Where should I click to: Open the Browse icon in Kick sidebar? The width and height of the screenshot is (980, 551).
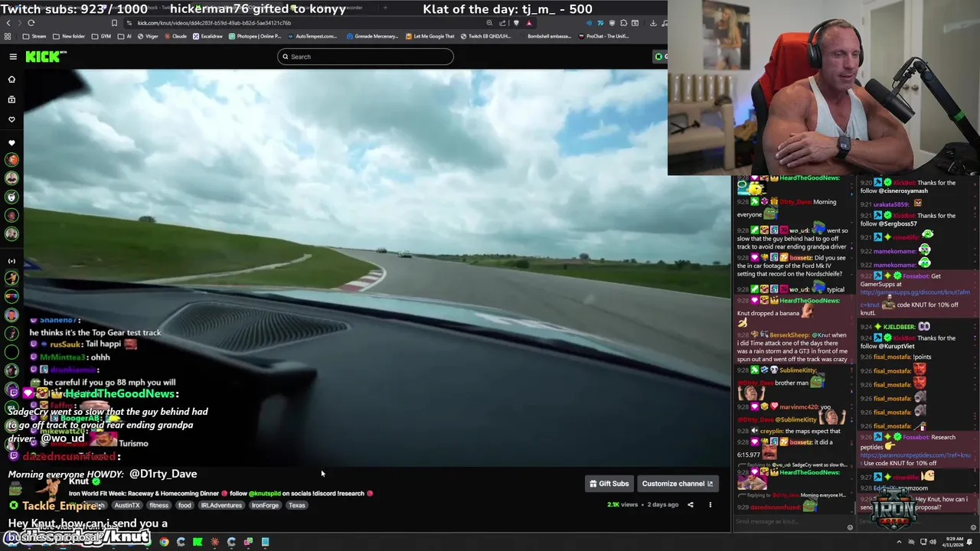click(x=11, y=99)
